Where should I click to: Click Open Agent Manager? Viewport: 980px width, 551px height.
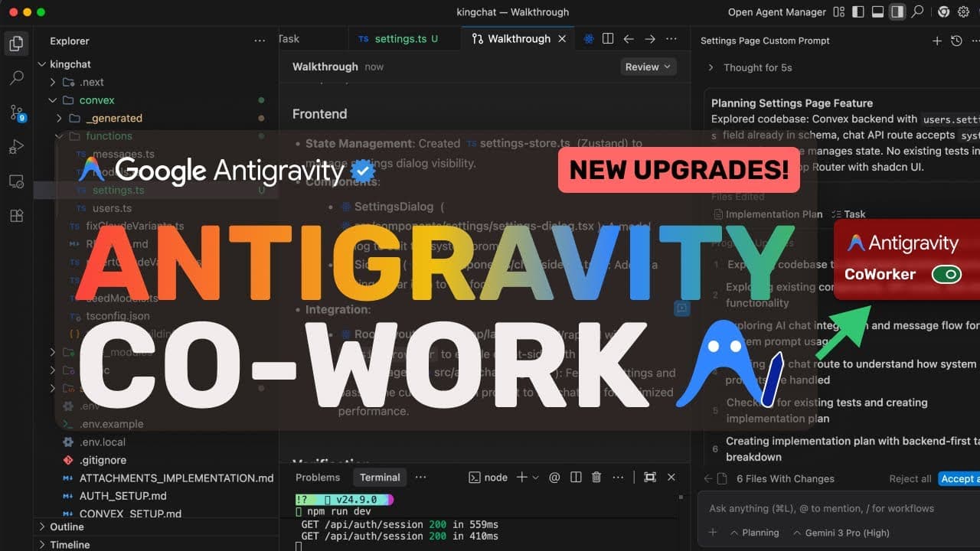(776, 12)
